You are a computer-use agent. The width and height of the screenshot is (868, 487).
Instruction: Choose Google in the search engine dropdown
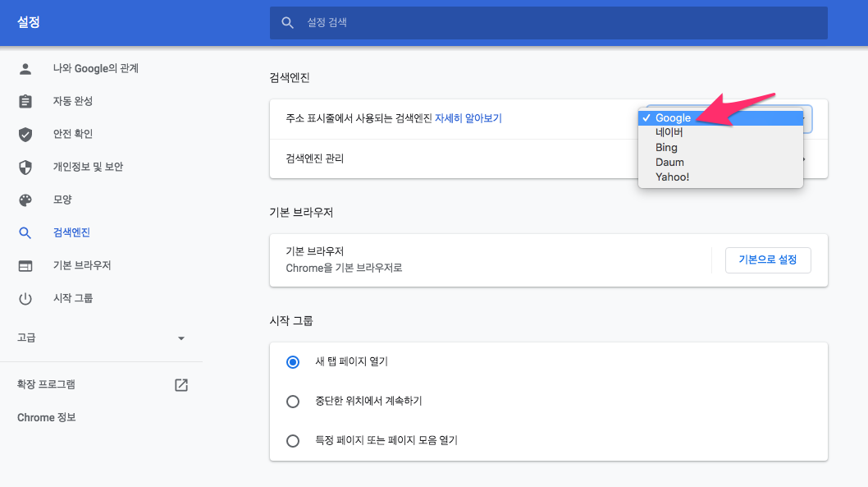point(720,118)
